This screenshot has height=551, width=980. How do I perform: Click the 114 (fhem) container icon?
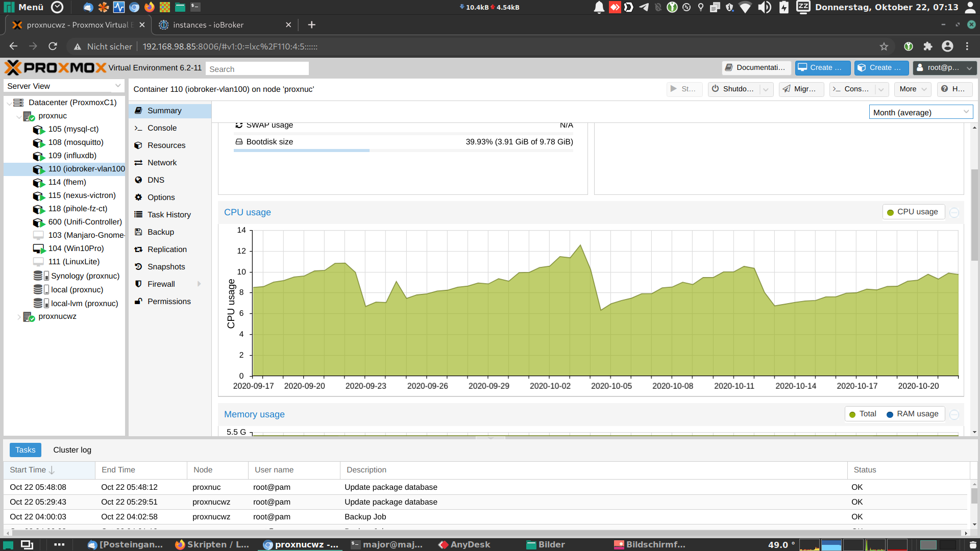[x=39, y=183]
